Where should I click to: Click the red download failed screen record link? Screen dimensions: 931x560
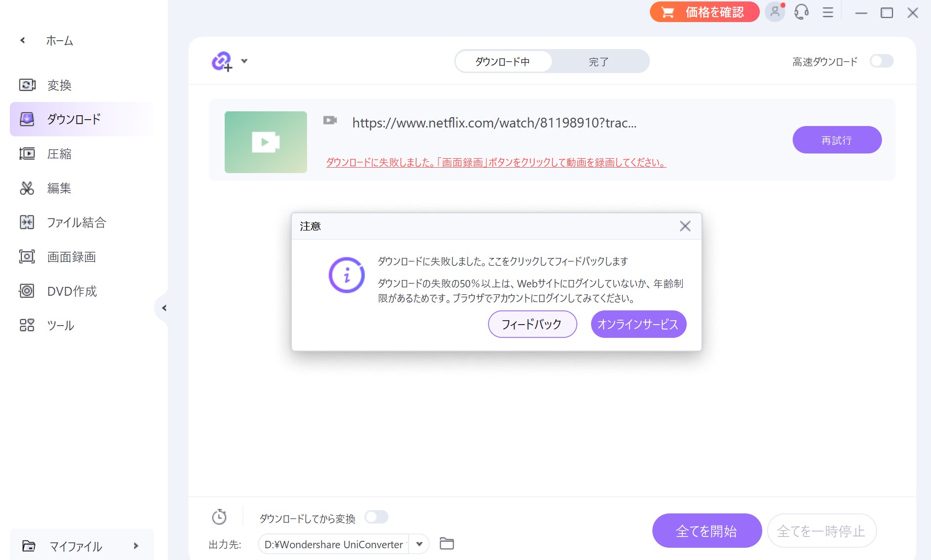pos(496,162)
